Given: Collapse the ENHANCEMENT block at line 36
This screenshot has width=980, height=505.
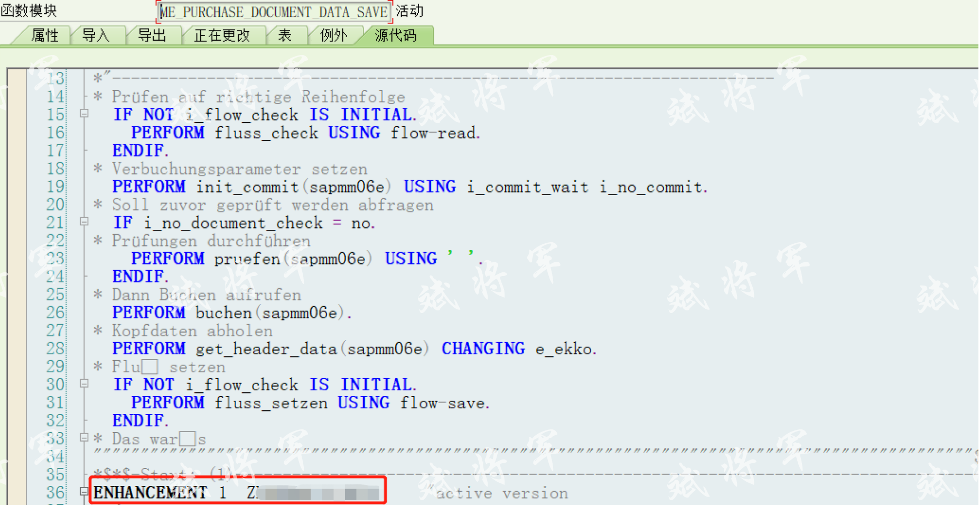Looking at the screenshot, I should pos(84,491).
